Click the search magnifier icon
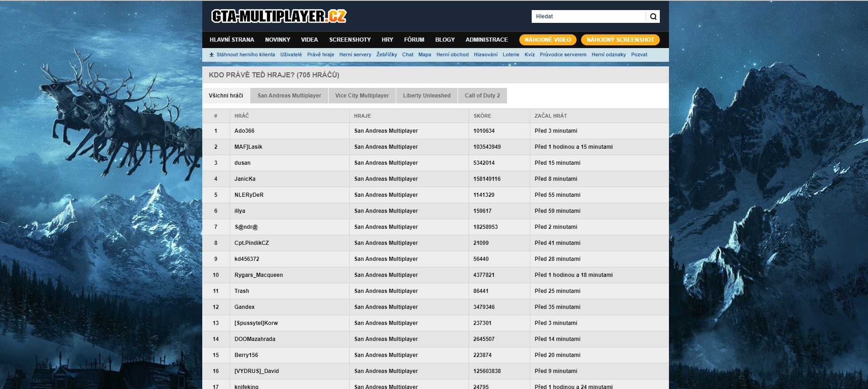 point(653,16)
